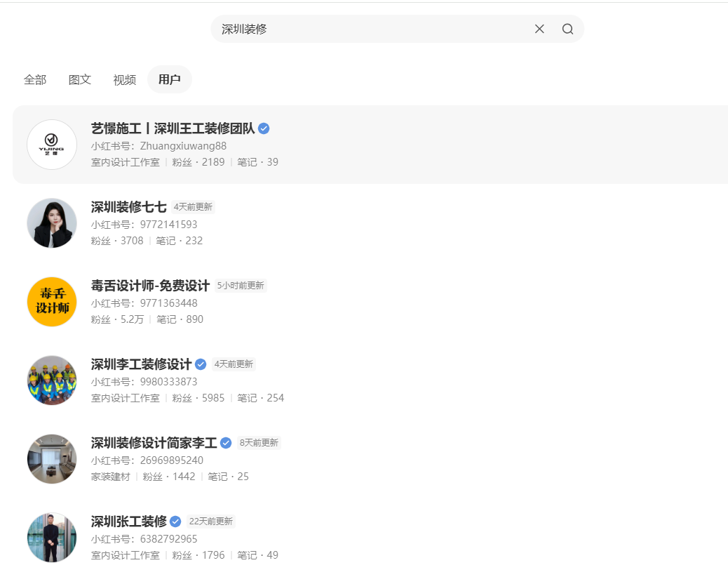Open user 毒舌设计师-免费设计
The width and height of the screenshot is (728, 584).
tap(150, 285)
